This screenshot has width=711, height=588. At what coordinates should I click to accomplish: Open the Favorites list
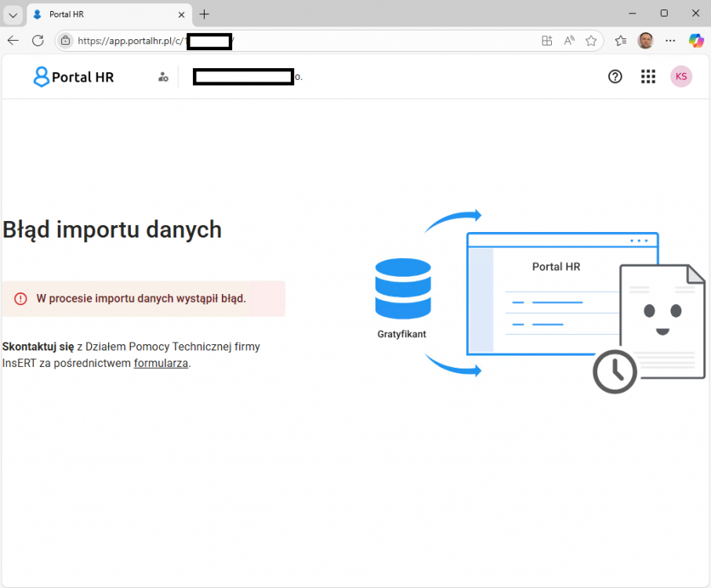point(621,41)
